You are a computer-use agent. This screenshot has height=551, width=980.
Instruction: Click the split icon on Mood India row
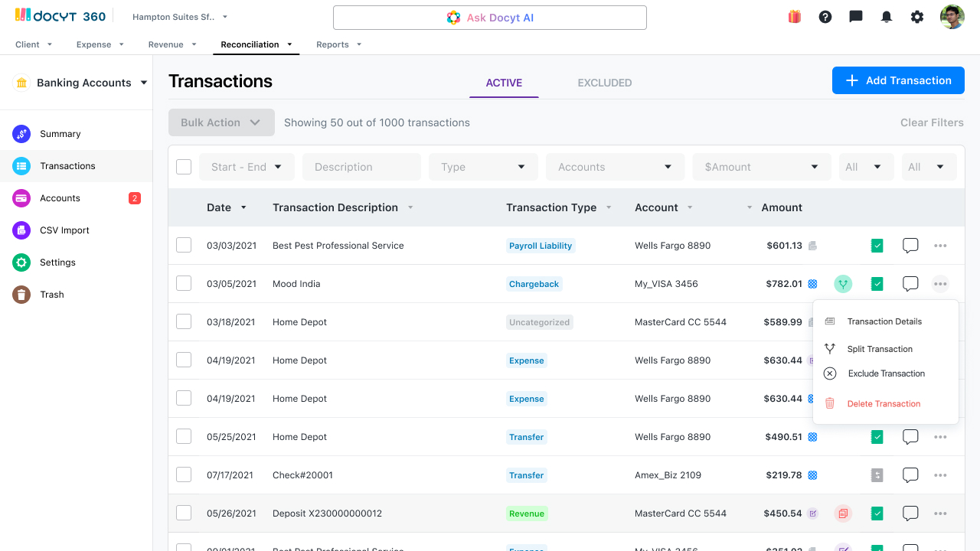pyautogui.click(x=843, y=284)
